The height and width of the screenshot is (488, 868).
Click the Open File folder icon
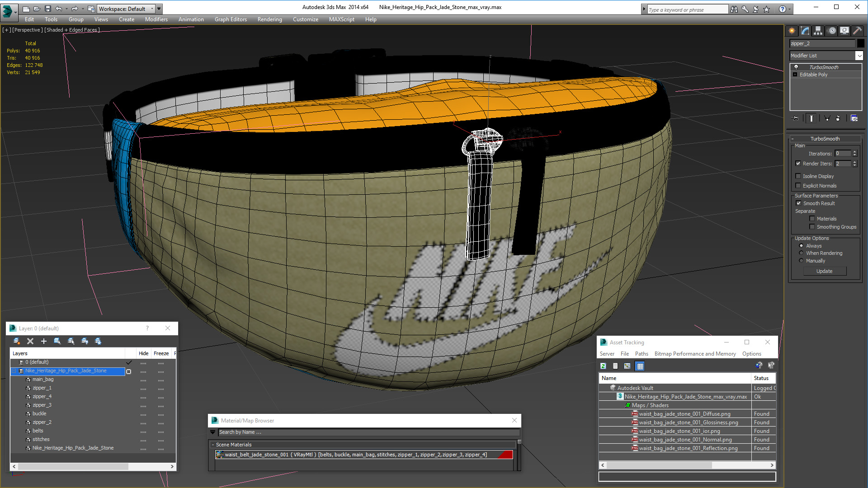tap(37, 9)
